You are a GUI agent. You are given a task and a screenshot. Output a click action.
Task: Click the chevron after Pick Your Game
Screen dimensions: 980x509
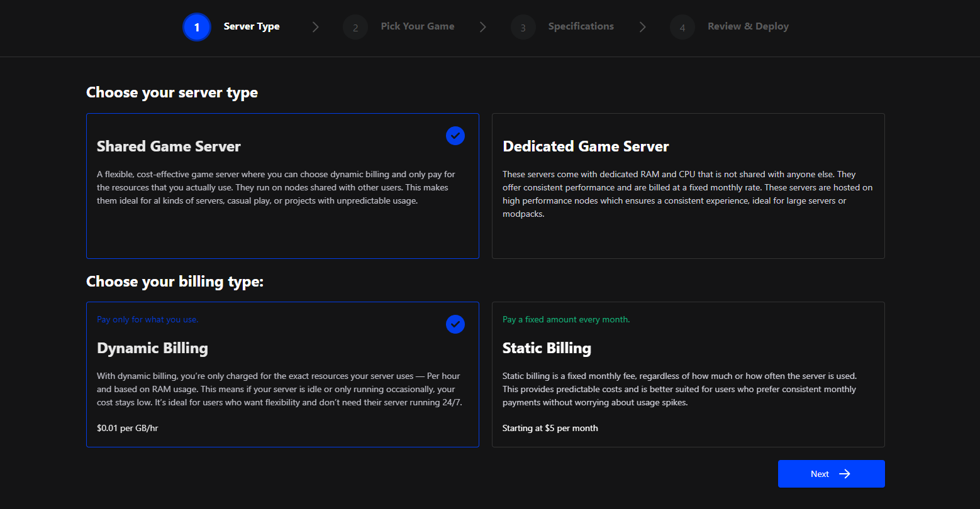(x=482, y=27)
